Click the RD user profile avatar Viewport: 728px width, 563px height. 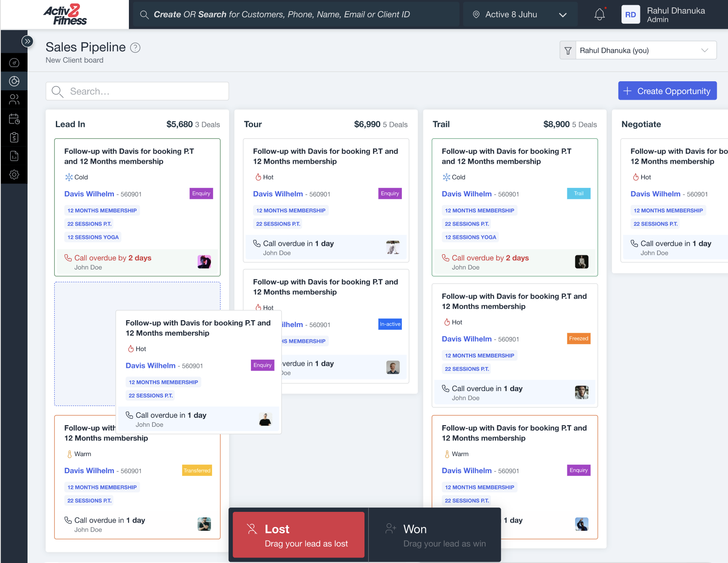point(630,15)
